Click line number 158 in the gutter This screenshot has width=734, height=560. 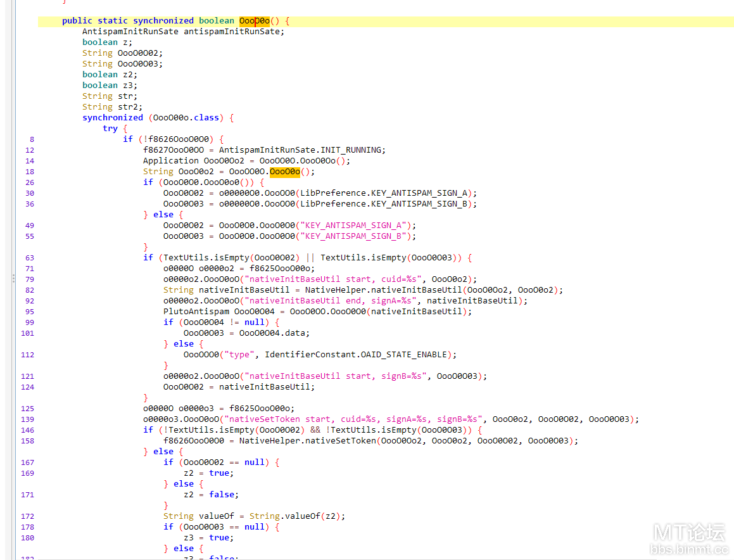28,441
